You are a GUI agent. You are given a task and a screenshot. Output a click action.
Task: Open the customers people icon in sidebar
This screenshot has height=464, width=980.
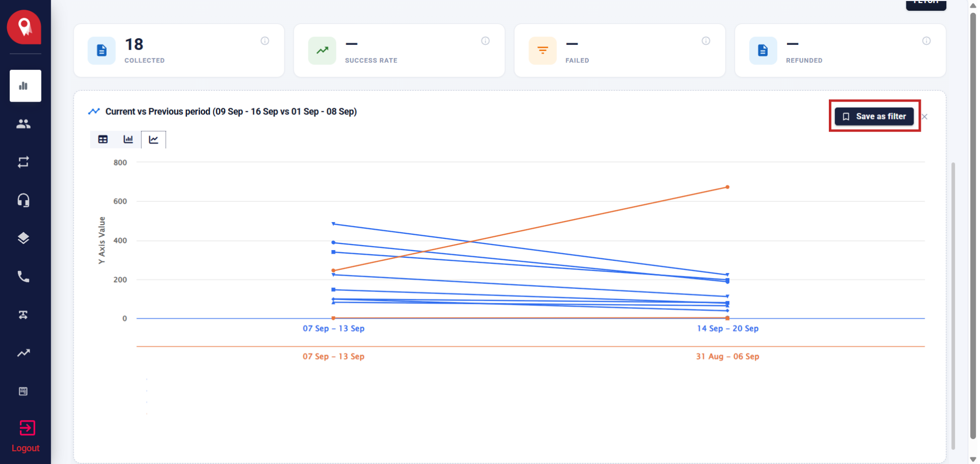[x=23, y=124]
